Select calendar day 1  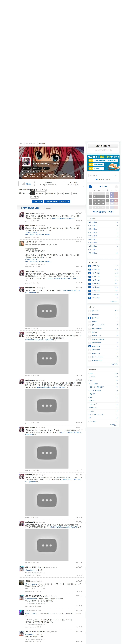coord(112,193)
